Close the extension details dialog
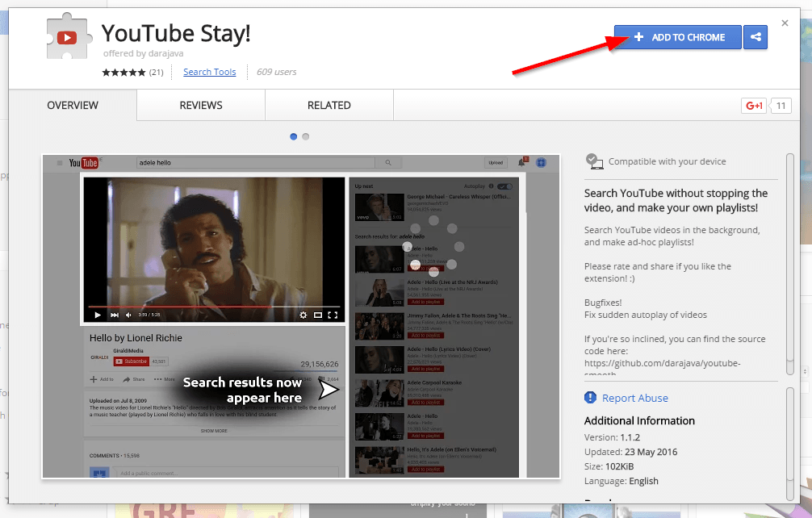This screenshot has height=518, width=812. pos(785,23)
